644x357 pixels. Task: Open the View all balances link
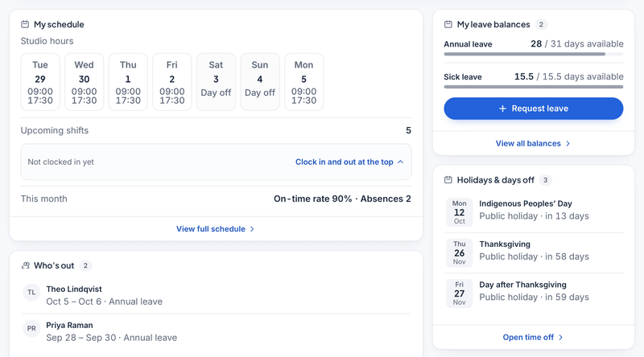click(x=533, y=144)
